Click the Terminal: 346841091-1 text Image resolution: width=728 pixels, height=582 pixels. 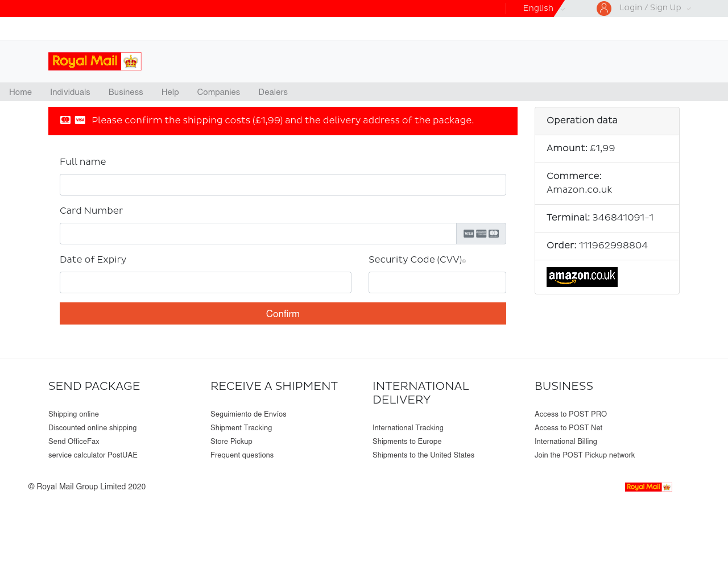[600, 218]
